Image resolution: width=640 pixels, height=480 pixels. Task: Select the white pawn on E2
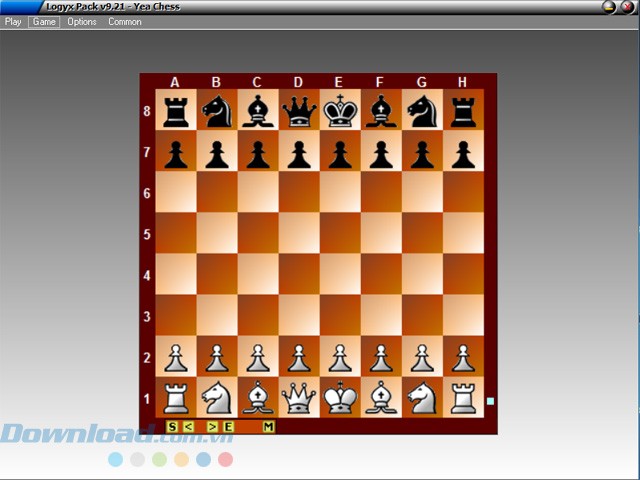coord(340,356)
